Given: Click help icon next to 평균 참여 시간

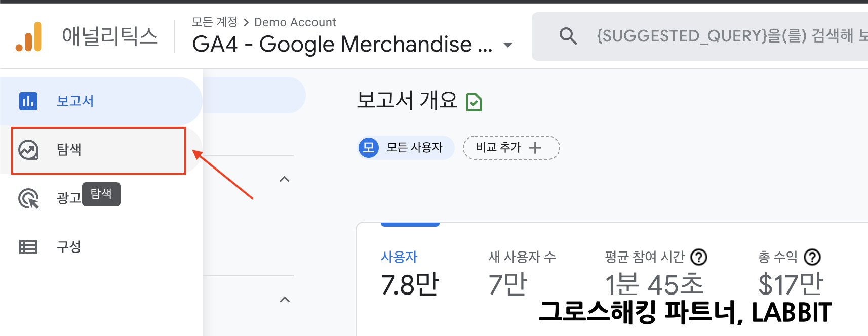Looking at the screenshot, I should pos(699,258).
